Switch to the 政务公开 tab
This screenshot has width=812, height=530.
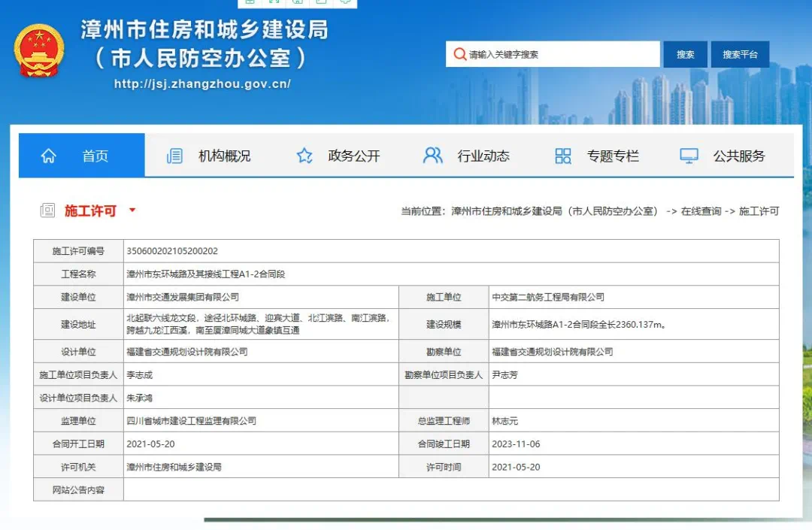354,156
